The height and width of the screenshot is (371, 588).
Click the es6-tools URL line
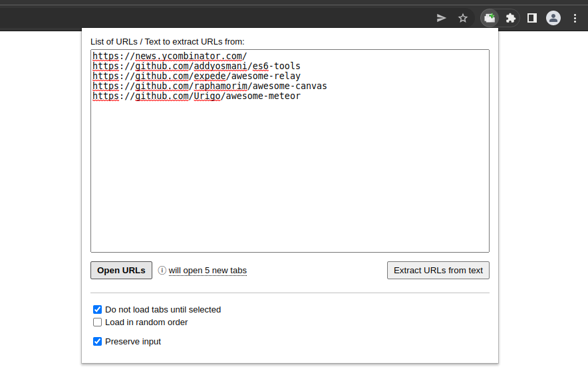[x=196, y=66]
